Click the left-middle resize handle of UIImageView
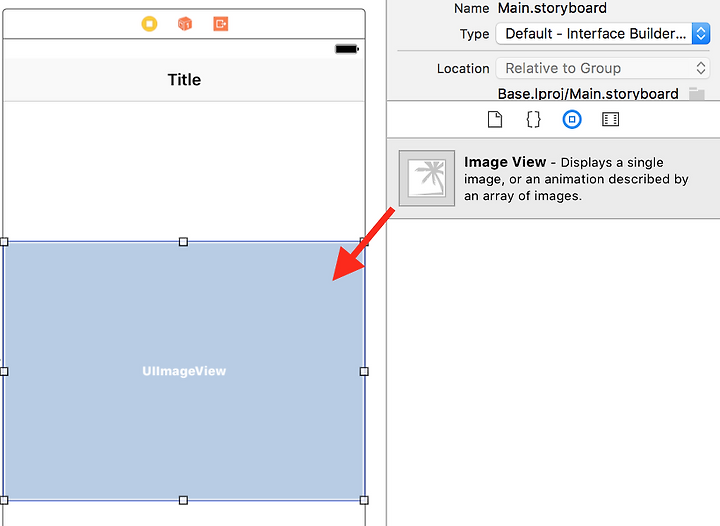This screenshot has width=720, height=526. point(4,371)
